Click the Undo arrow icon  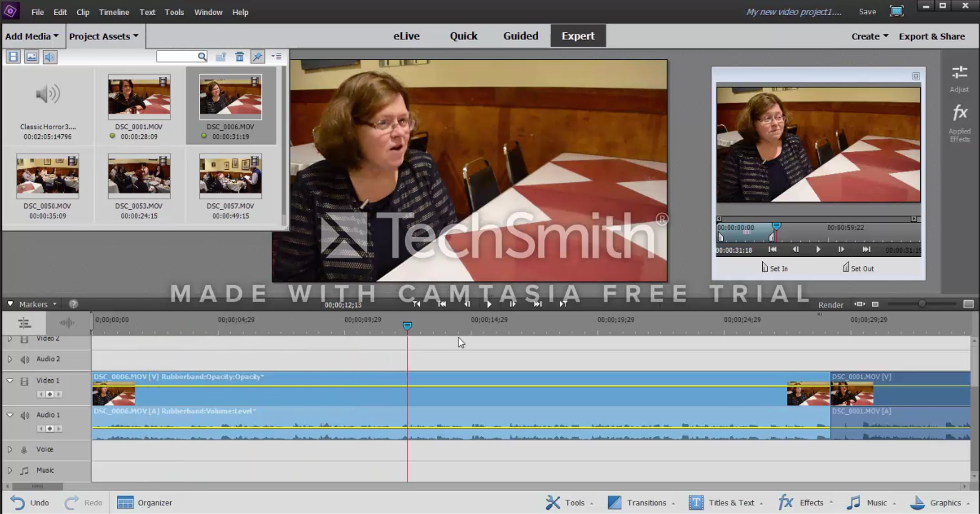click(18, 503)
